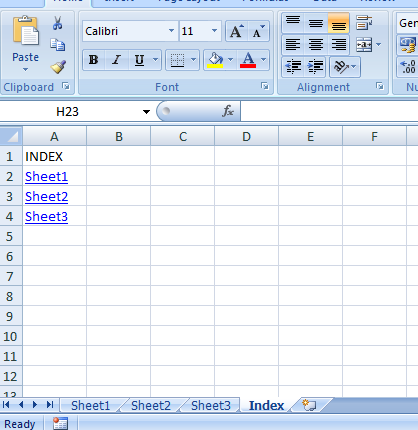Follow the Sheet3 hyperlink in A4
Viewport: 418px width, 430px height.
pos(46,216)
